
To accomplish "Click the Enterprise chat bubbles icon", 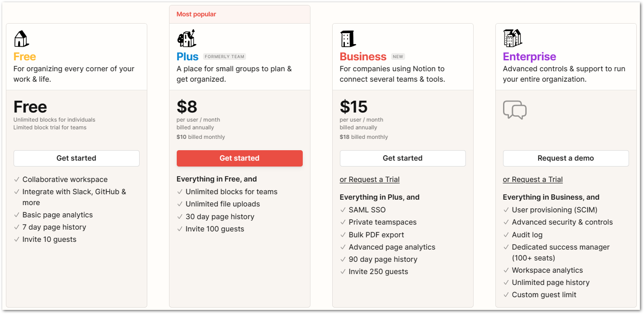I will [x=515, y=110].
